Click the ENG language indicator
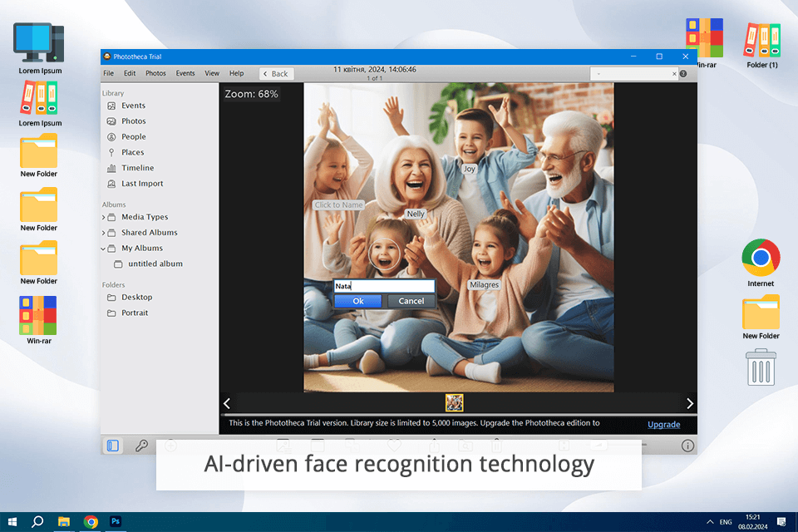Screen dimensions: 798x532 pos(726,522)
